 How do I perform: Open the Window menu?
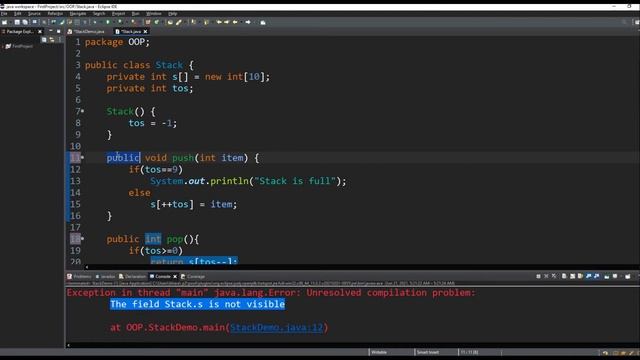pos(154,14)
